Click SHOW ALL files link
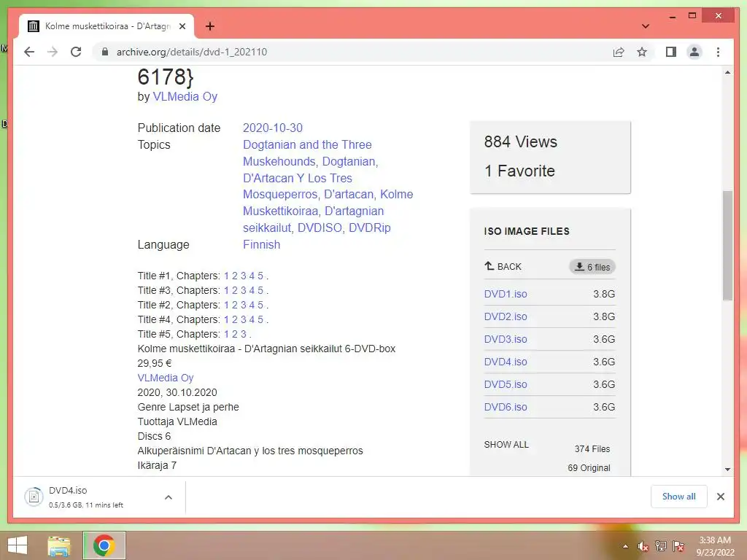747x560 pixels. [x=506, y=444]
